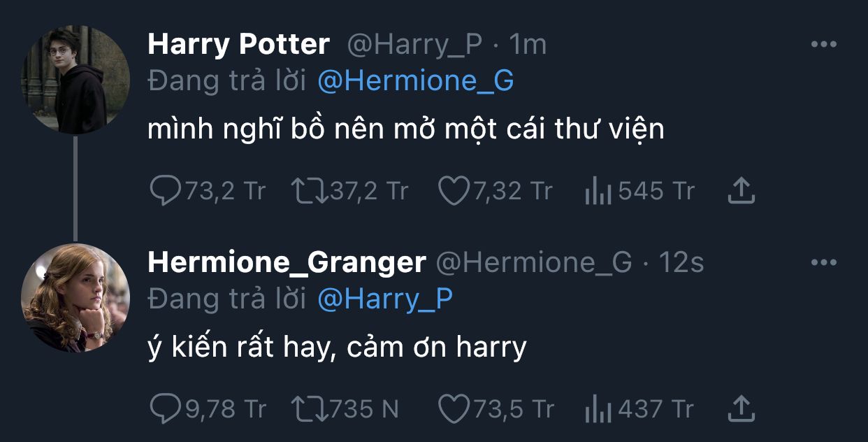This screenshot has height=442, width=868.
Task: Like Hermione_Granger's tweet
Action: 452,408
